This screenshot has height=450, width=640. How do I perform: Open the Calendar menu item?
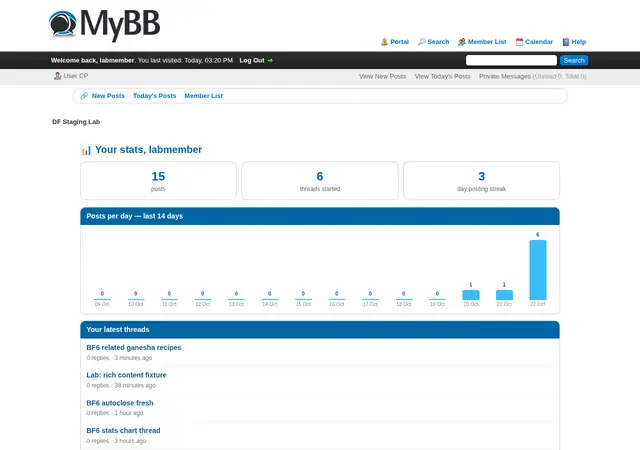[x=539, y=42]
